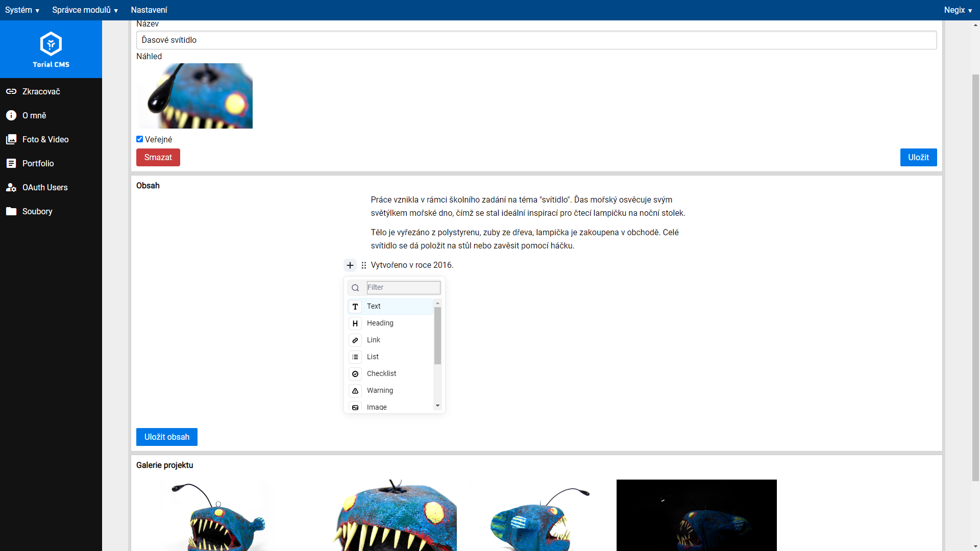This screenshot has height=551, width=980.
Task: Click the plus add-block icon
Action: coord(350,265)
